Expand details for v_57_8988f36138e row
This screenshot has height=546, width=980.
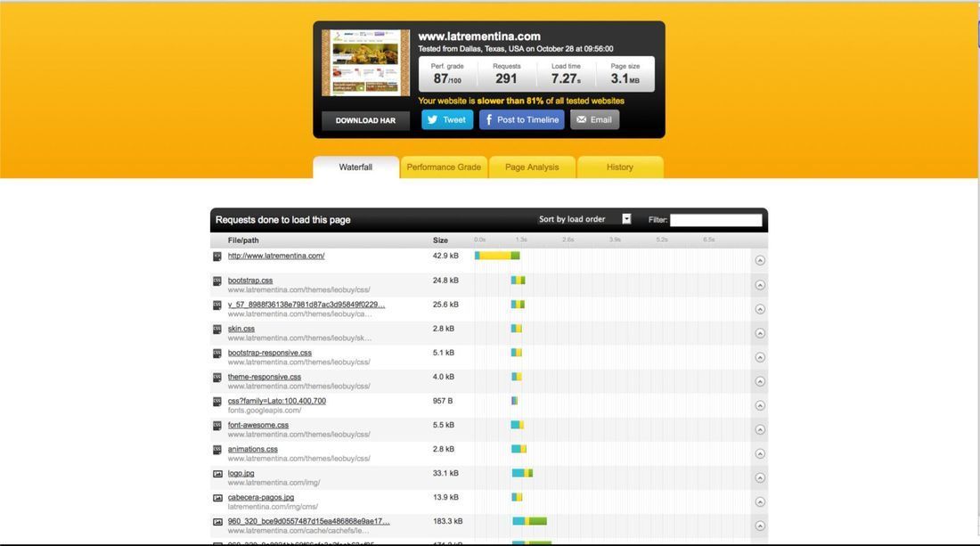coord(760,309)
